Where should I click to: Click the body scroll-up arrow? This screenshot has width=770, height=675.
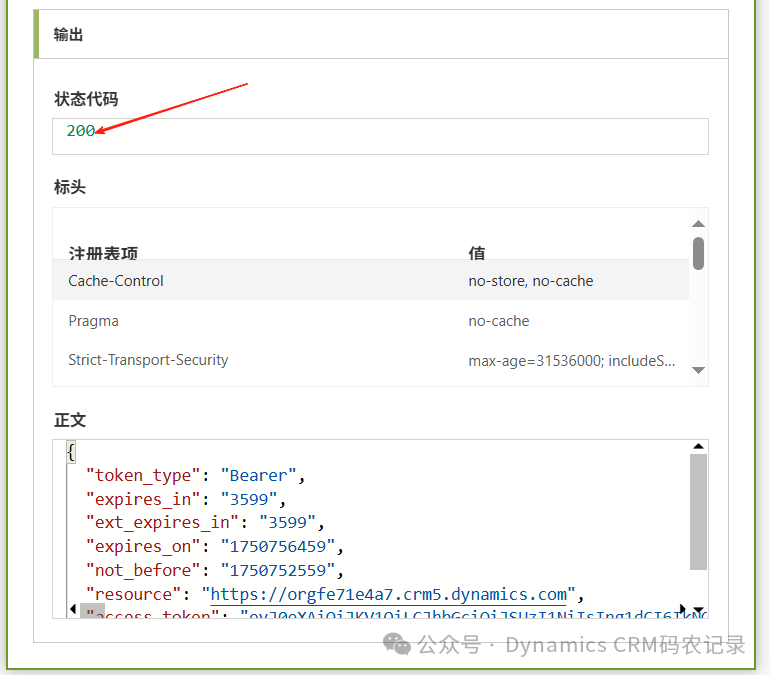pos(698,446)
